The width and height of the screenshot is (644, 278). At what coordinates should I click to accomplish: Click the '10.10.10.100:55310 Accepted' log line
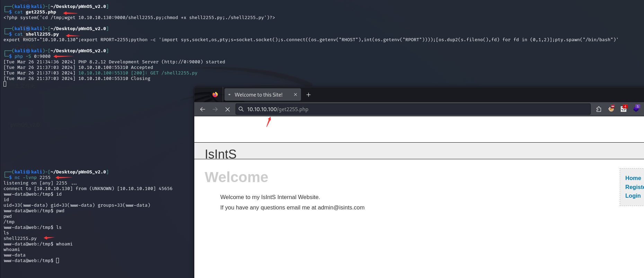tap(78, 68)
